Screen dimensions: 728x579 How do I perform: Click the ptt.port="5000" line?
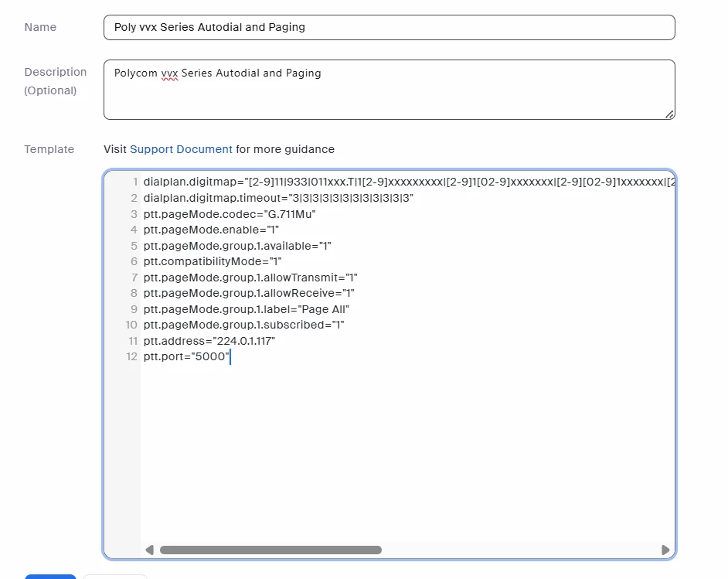187,356
